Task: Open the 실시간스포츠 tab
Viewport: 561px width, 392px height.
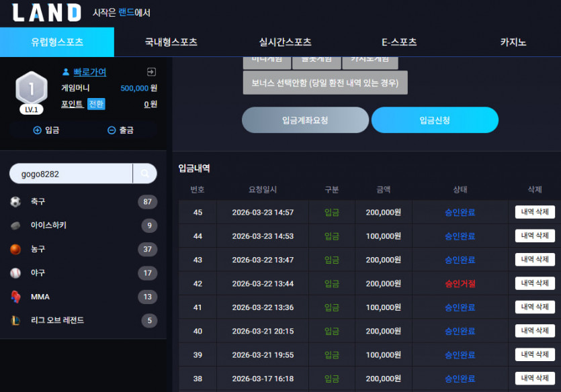Action: point(285,42)
